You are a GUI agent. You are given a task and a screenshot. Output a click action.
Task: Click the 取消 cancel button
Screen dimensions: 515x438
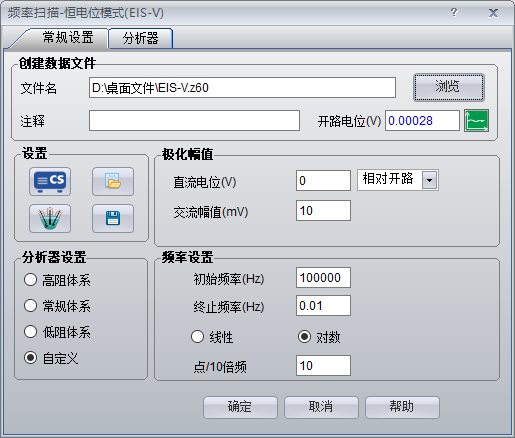[321, 407]
